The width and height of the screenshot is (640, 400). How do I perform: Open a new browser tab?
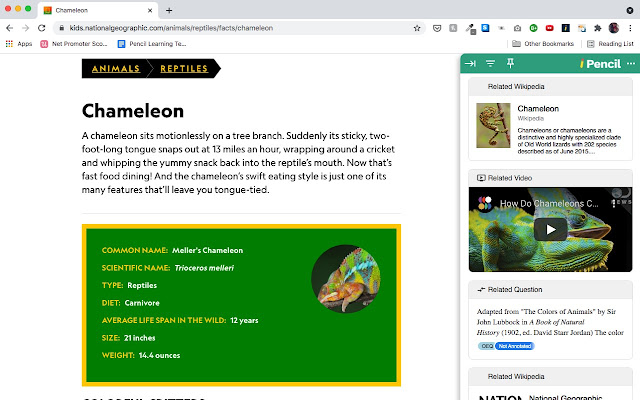(169, 10)
